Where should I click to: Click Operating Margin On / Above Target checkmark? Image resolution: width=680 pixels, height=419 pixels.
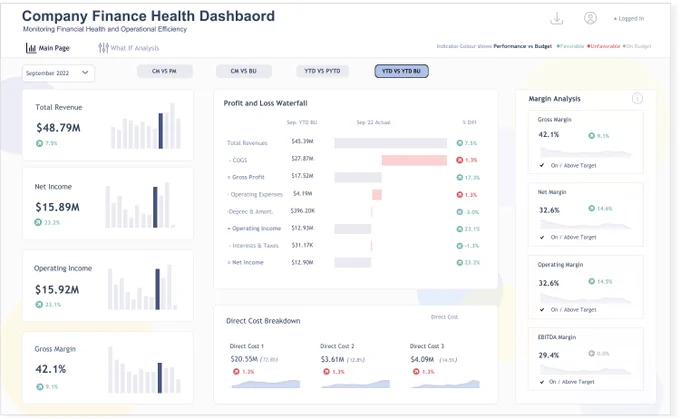[x=542, y=310]
